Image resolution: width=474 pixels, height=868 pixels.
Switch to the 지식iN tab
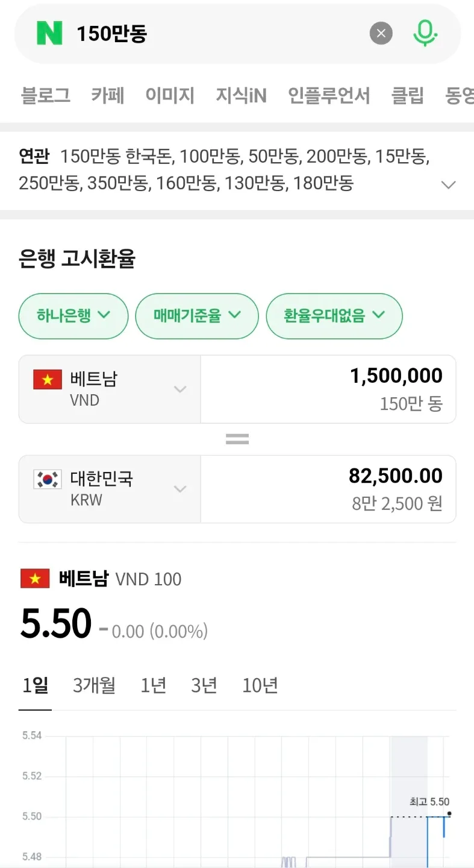click(241, 95)
